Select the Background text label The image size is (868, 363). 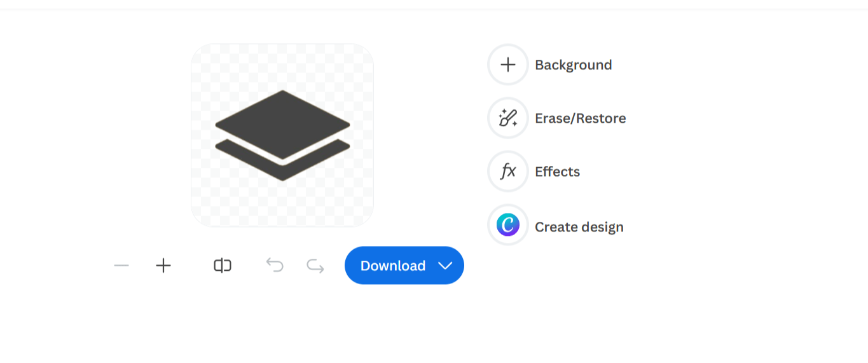[x=573, y=65]
